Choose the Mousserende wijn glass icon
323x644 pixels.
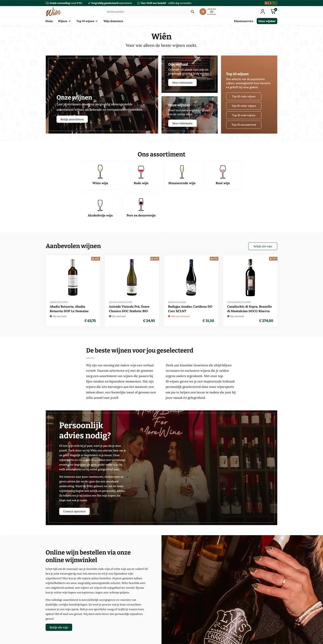(182, 172)
